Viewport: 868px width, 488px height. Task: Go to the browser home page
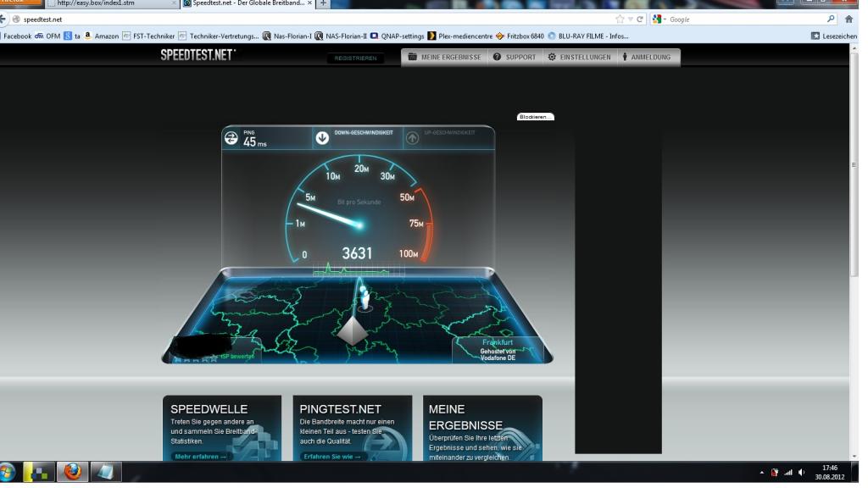[849, 19]
